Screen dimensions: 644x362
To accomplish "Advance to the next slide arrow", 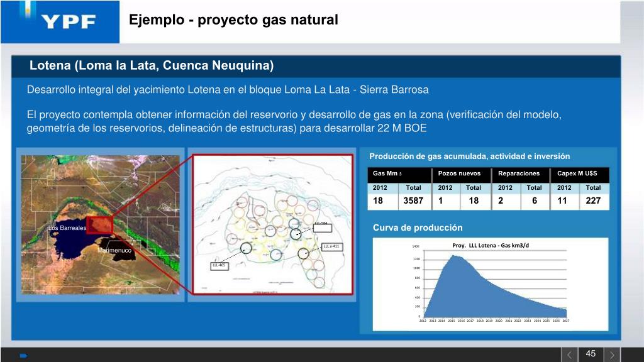I will click(612, 354).
